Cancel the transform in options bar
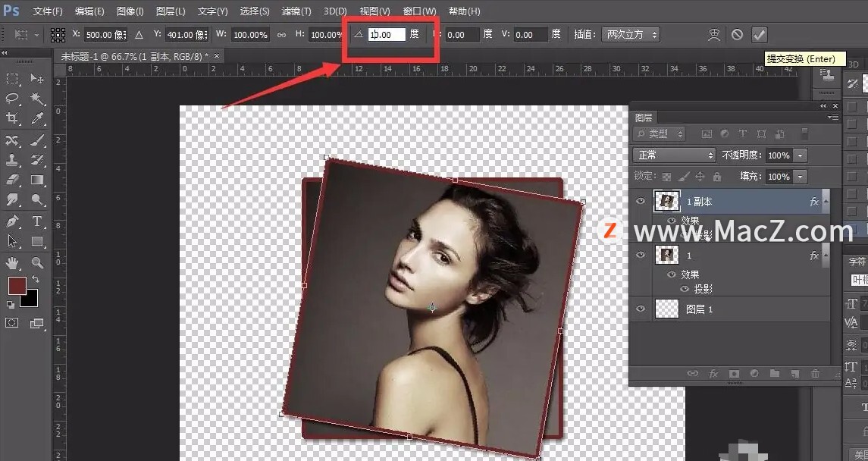868x461 pixels. click(737, 35)
